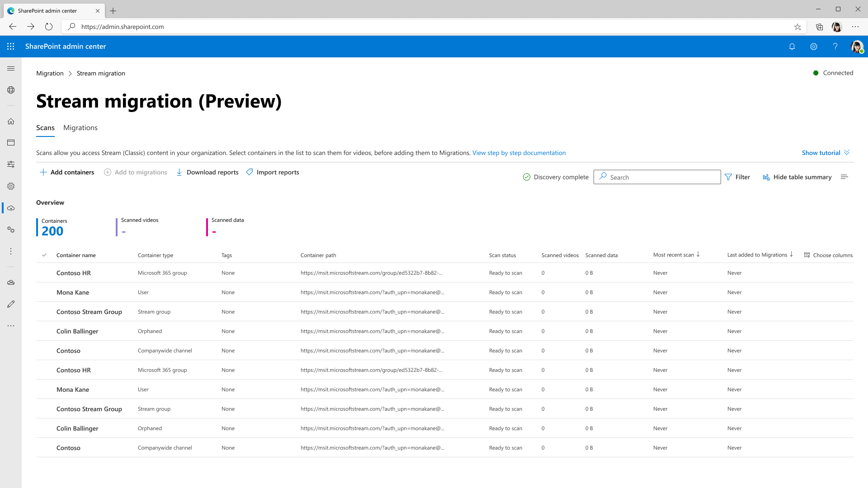Click the Migration breadcrumb navigation link
The height and width of the screenshot is (488, 868).
49,73
